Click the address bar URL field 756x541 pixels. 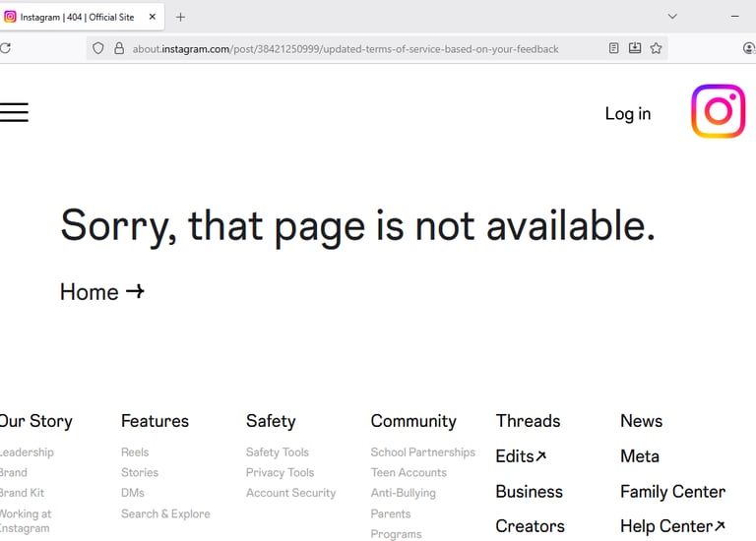(346, 48)
